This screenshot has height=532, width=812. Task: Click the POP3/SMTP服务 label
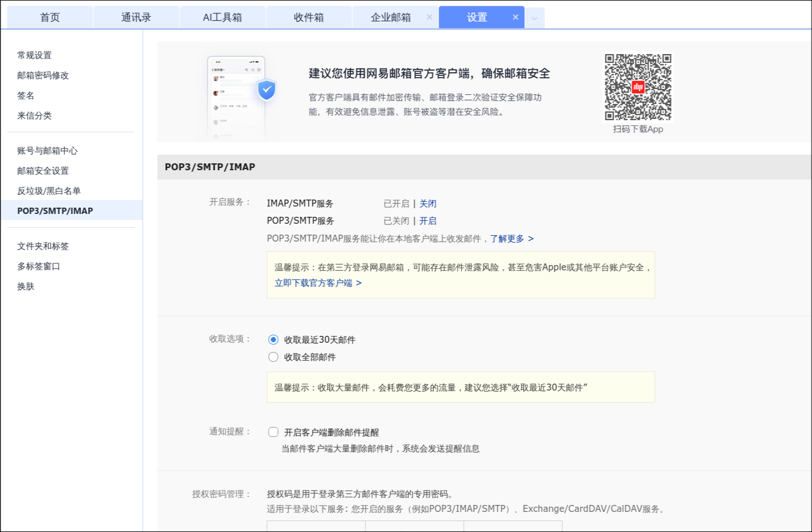[x=300, y=221]
